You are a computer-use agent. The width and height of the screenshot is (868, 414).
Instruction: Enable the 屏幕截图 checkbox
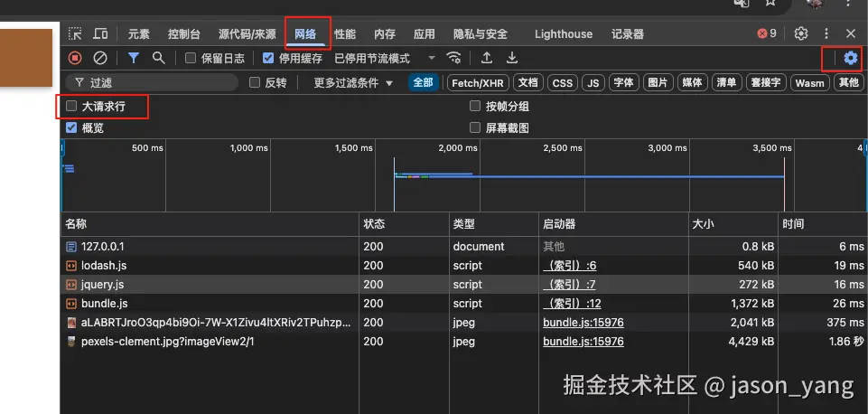pyautogui.click(x=475, y=128)
